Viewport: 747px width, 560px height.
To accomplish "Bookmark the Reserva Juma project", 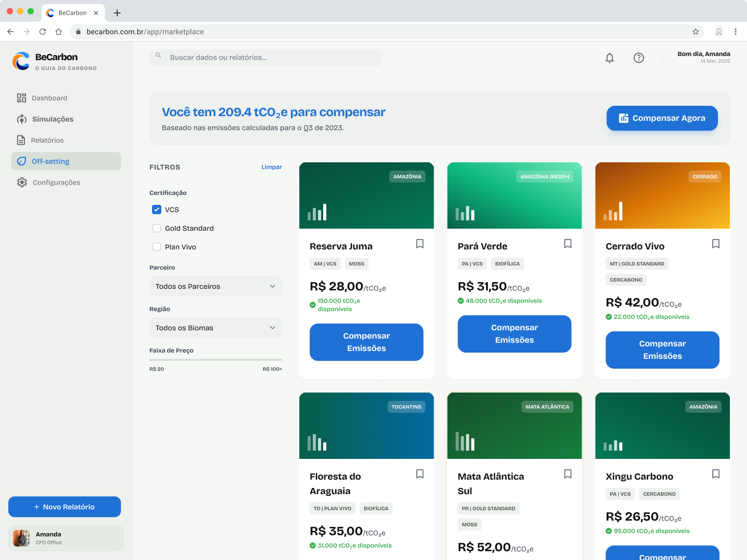I will point(420,244).
